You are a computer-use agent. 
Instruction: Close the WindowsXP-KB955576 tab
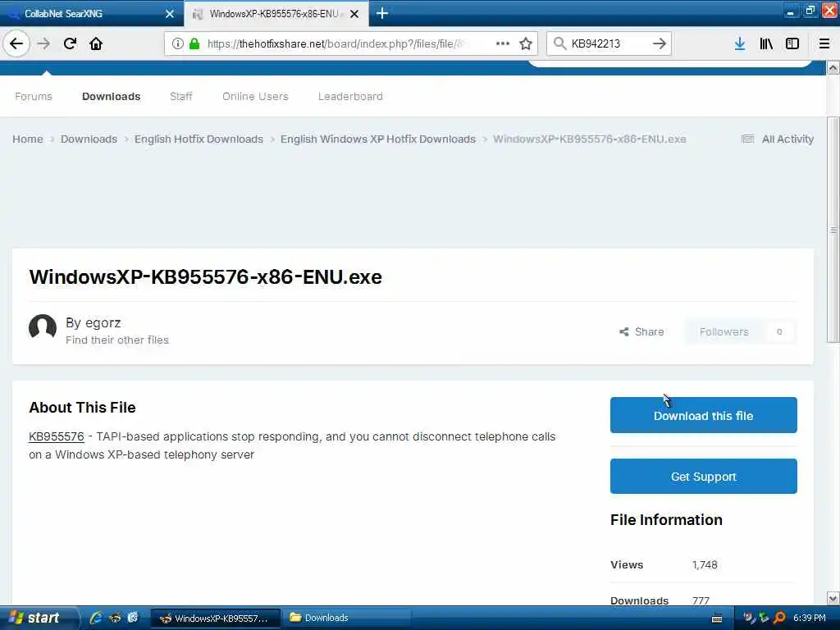click(x=354, y=14)
